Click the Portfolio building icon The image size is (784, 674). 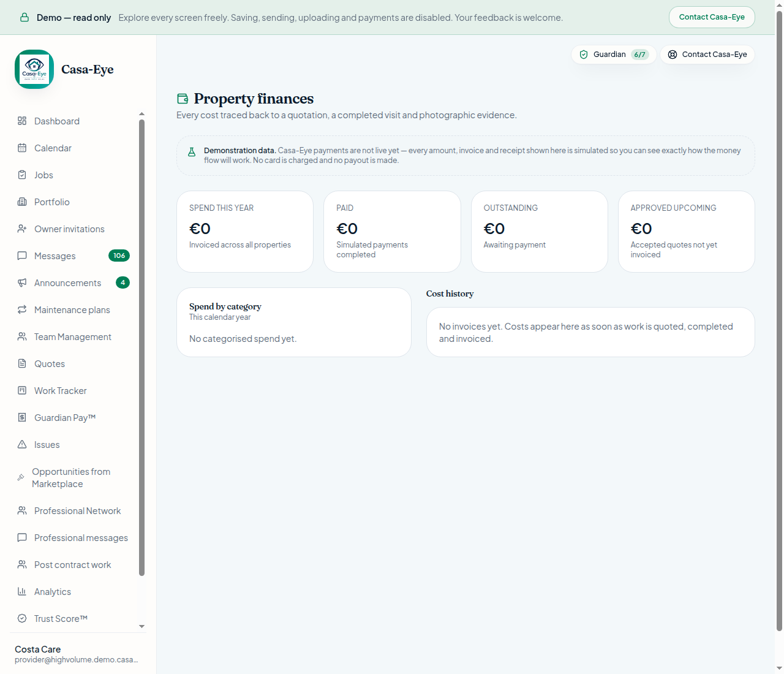22,202
